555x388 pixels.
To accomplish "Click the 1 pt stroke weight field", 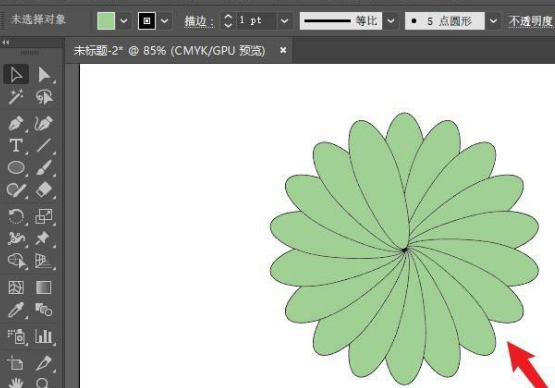I will click(x=256, y=21).
